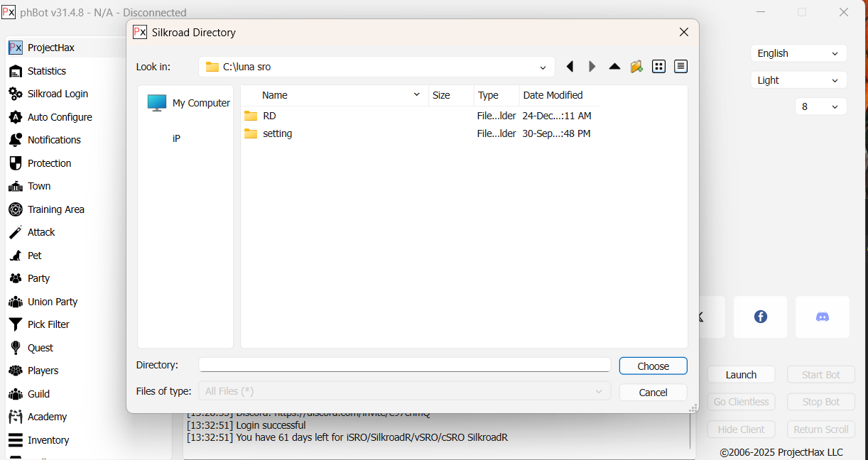Sort by Date Modified column header

click(x=553, y=95)
